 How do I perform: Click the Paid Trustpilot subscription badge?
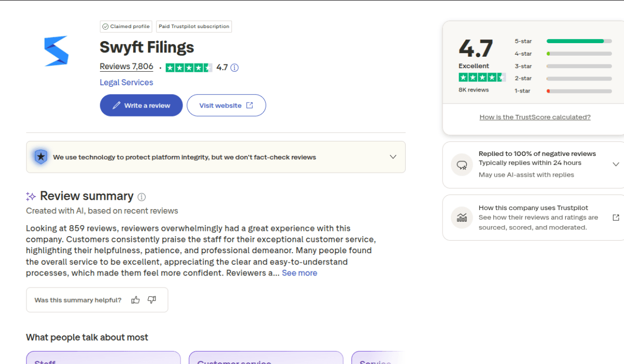[x=194, y=27]
